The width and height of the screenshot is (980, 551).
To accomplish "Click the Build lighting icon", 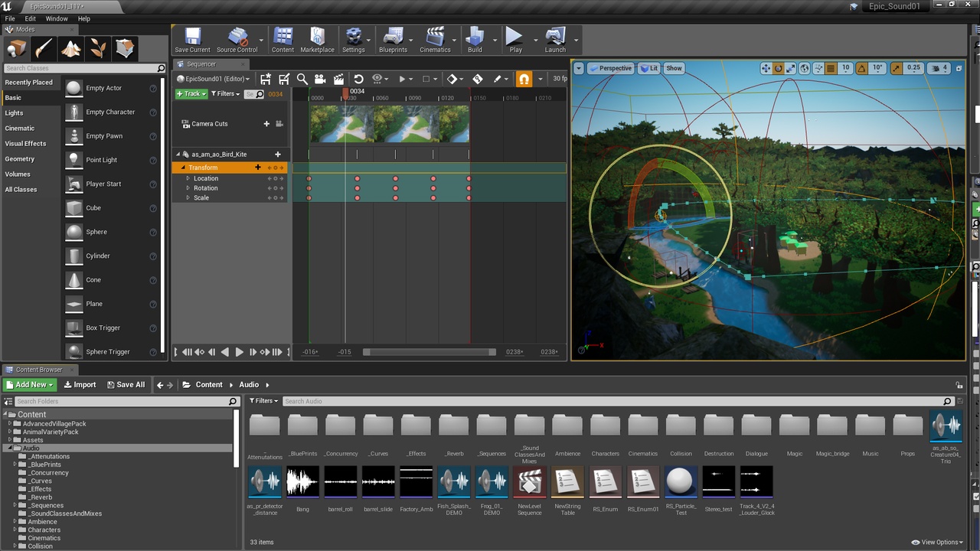I will tap(475, 40).
